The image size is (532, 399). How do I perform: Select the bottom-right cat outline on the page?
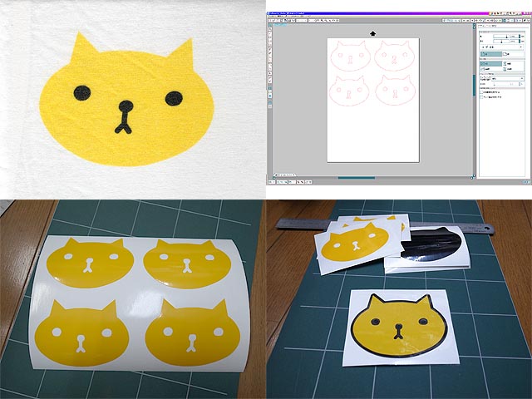(x=396, y=90)
